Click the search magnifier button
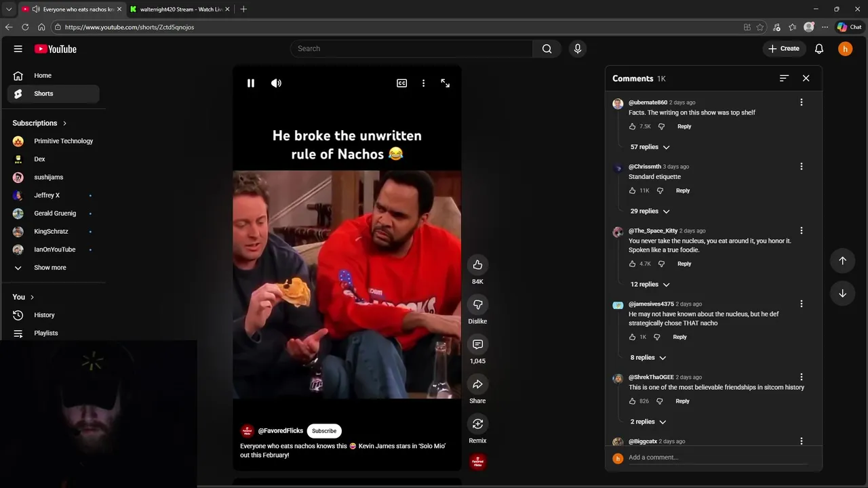868x488 pixels. tap(547, 49)
